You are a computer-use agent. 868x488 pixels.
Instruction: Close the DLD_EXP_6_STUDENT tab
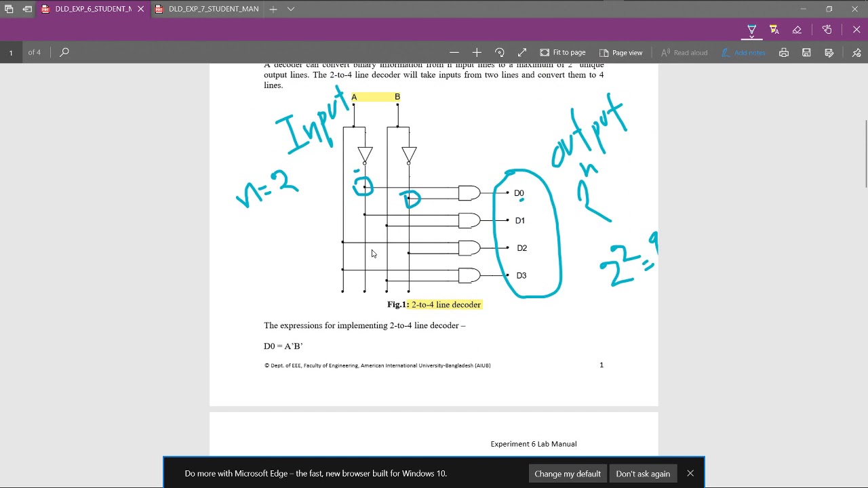coord(140,9)
